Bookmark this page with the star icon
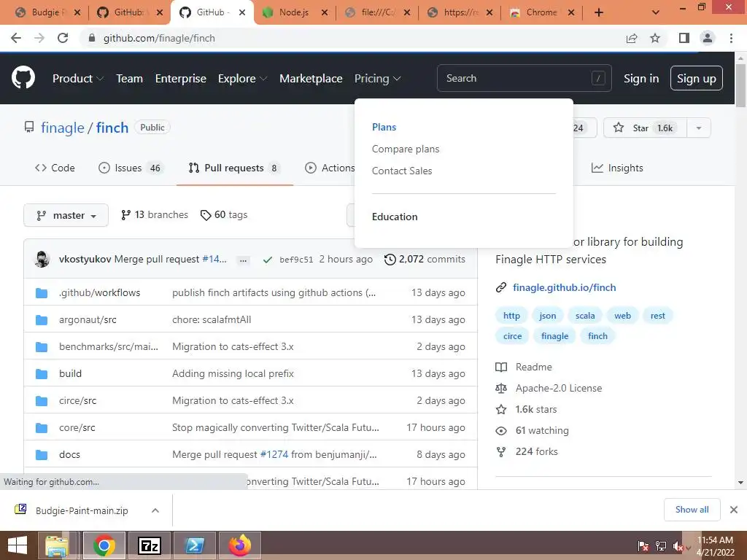This screenshot has width=747, height=560. (x=655, y=38)
